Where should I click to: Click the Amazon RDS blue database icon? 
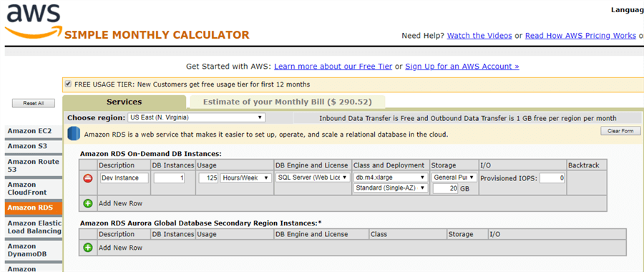tap(74, 134)
